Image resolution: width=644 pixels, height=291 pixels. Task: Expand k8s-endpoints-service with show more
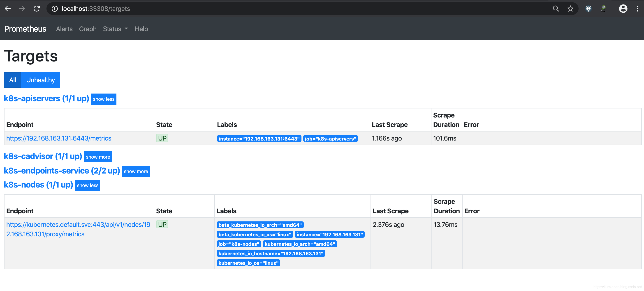[136, 171]
